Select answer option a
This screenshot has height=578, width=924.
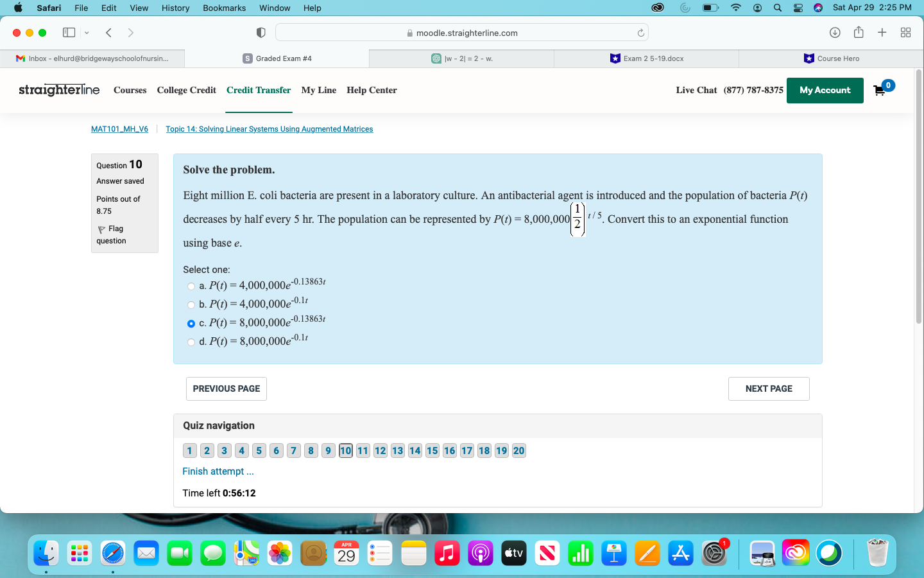tap(191, 286)
